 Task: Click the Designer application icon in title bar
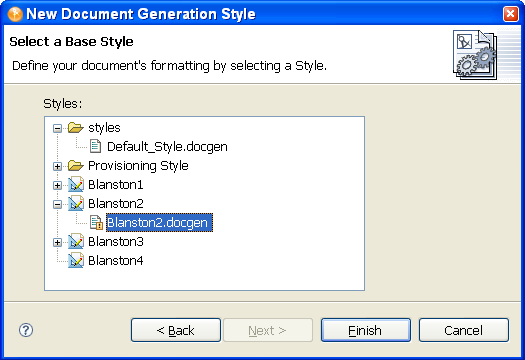(x=15, y=14)
